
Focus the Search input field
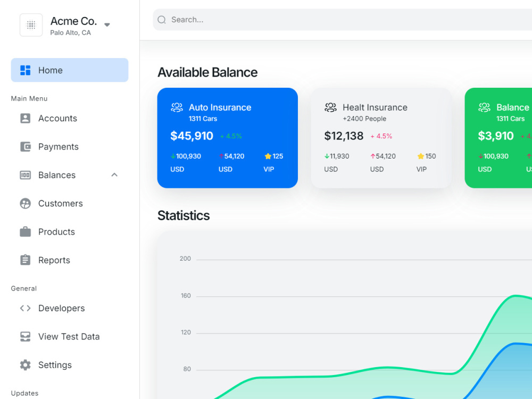tap(342, 20)
